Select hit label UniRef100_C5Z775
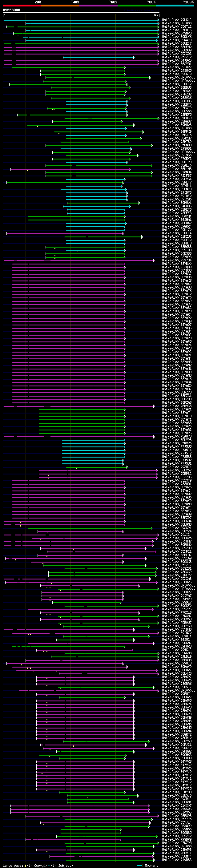 177,819
